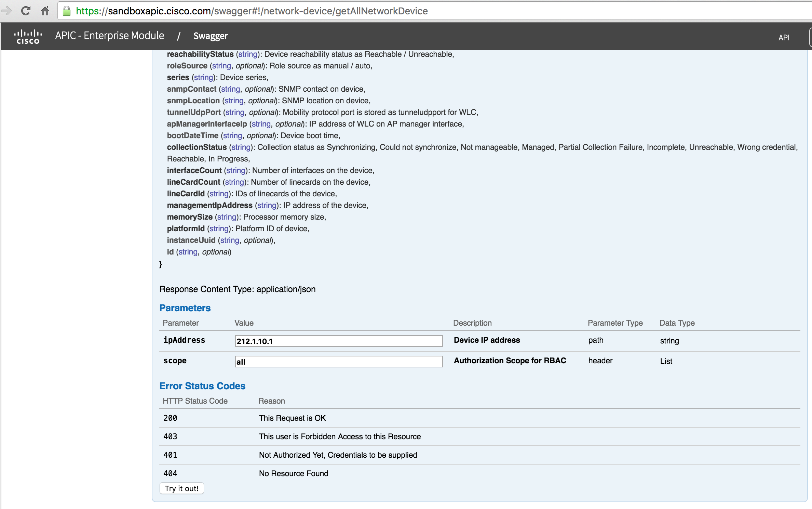View the green SSL padlock icon
The width and height of the screenshot is (812, 509).
[67, 11]
